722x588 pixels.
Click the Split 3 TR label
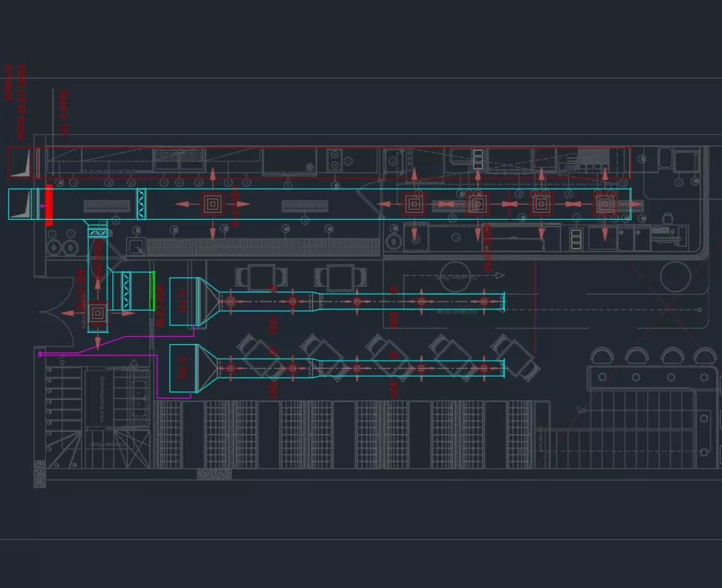point(64,113)
